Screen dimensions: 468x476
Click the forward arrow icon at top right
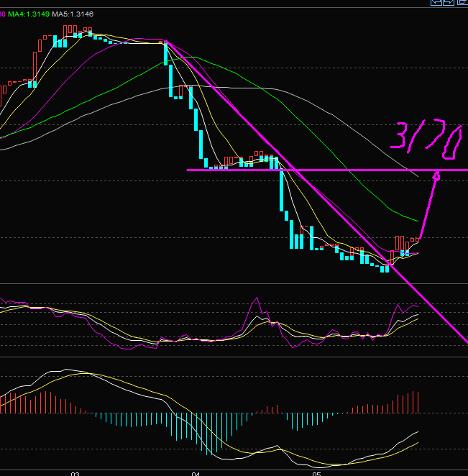[449, 3]
